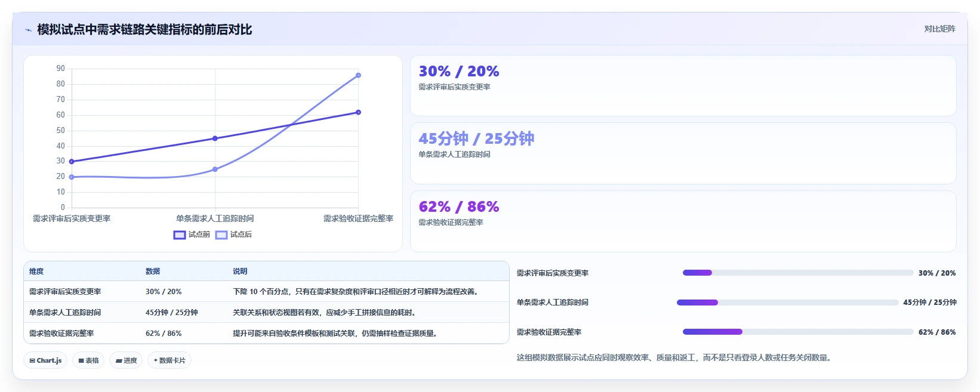Toggle the 试点后 legend series

click(x=233, y=234)
